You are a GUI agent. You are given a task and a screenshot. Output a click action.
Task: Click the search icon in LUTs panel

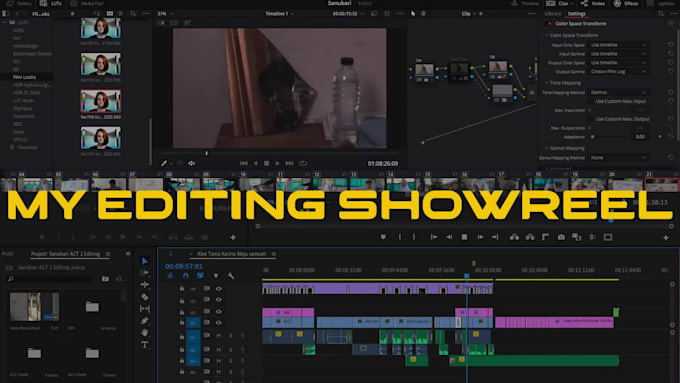(x=133, y=14)
